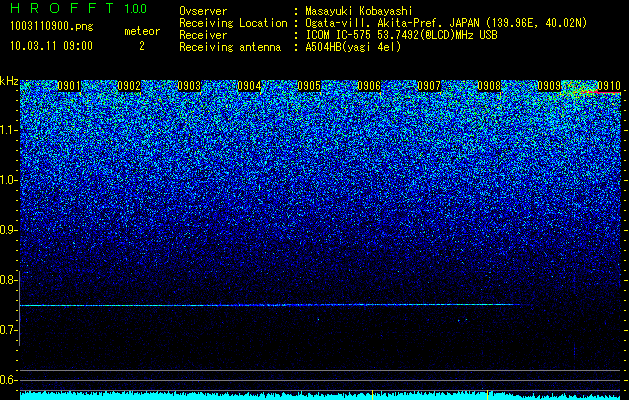Click the Ovserver field label
The image size is (629, 400).
point(203,11)
